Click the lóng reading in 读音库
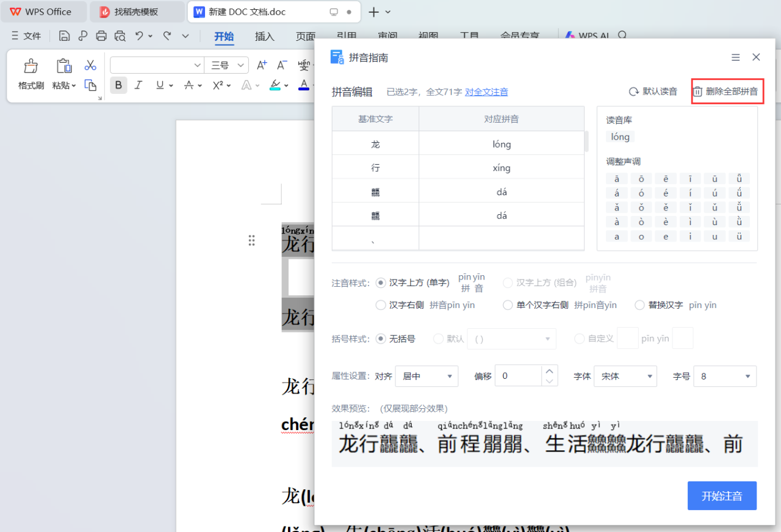 click(620, 137)
